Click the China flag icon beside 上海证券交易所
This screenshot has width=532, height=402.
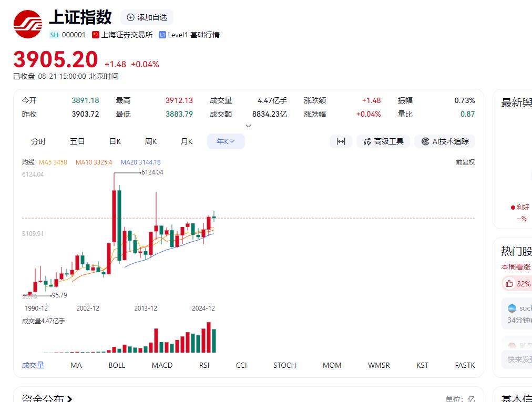pyautogui.click(x=96, y=35)
